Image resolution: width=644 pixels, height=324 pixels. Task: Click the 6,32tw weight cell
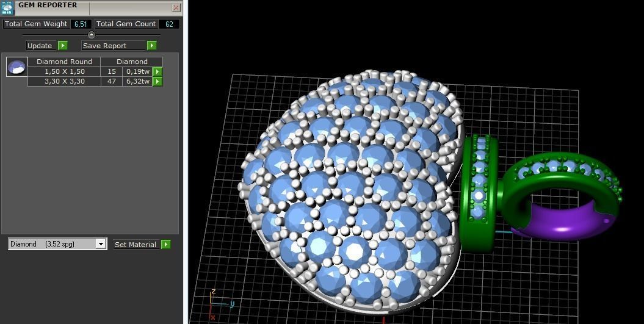pyautogui.click(x=137, y=81)
